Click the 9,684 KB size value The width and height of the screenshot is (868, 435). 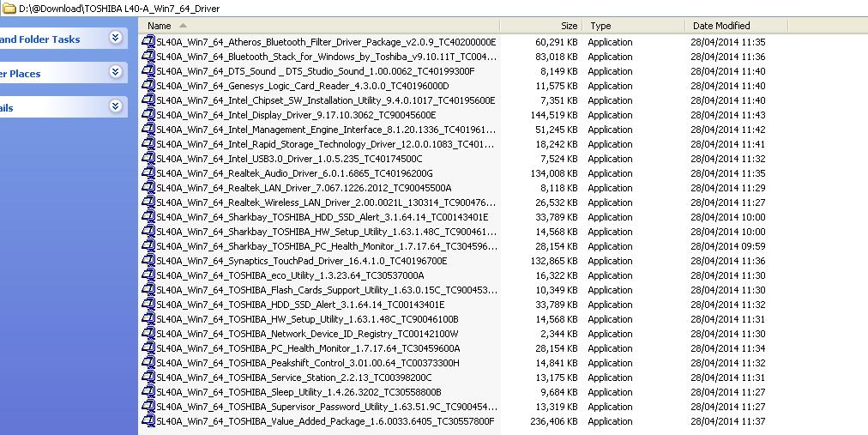click(559, 392)
